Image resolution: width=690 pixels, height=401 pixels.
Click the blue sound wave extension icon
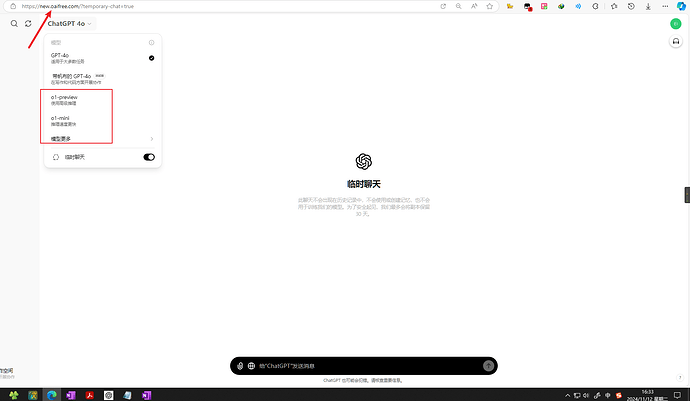click(x=578, y=6)
